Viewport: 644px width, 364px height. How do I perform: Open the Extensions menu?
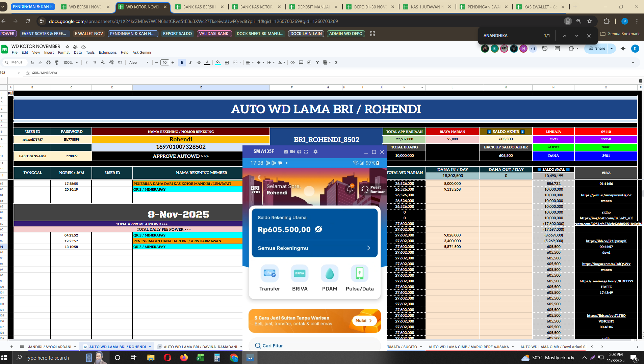point(108,52)
